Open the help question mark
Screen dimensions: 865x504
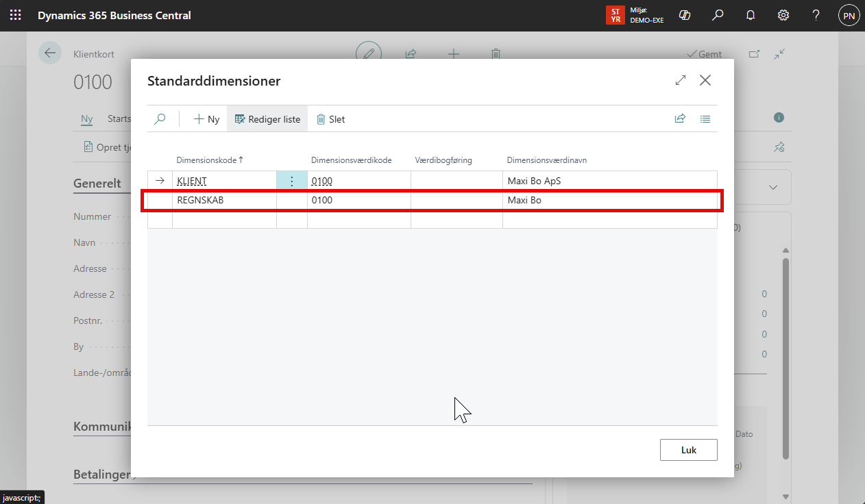coord(816,15)
